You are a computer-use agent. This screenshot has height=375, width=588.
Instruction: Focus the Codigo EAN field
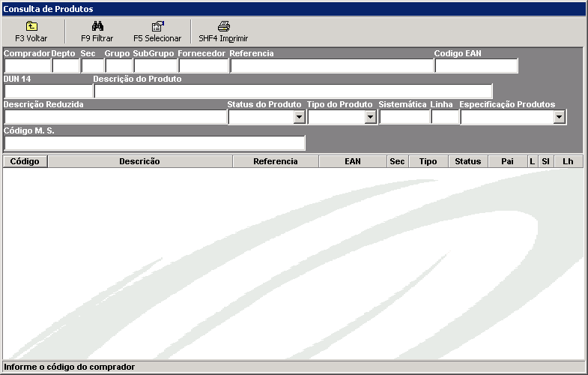click(476, 66)
